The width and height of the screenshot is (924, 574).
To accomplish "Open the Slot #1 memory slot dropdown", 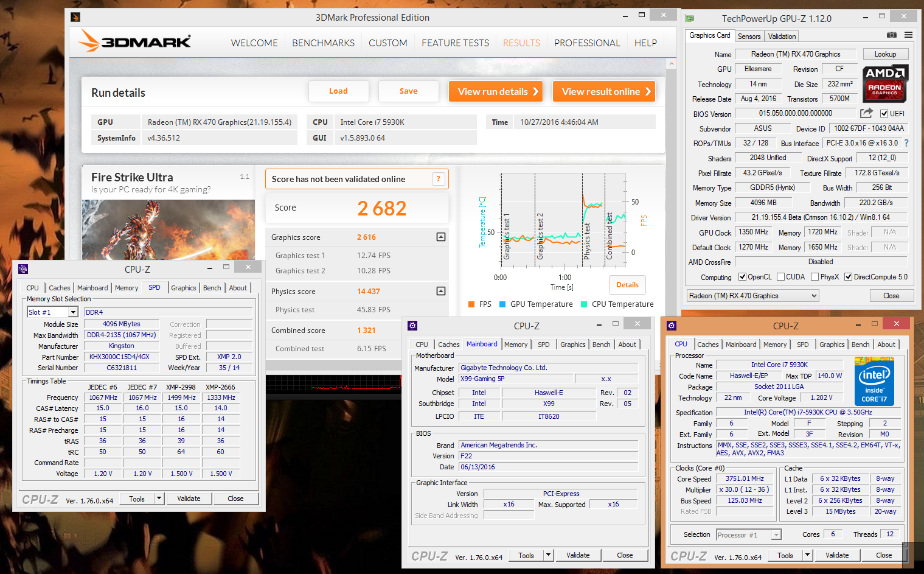I will (x=73, y=312).
